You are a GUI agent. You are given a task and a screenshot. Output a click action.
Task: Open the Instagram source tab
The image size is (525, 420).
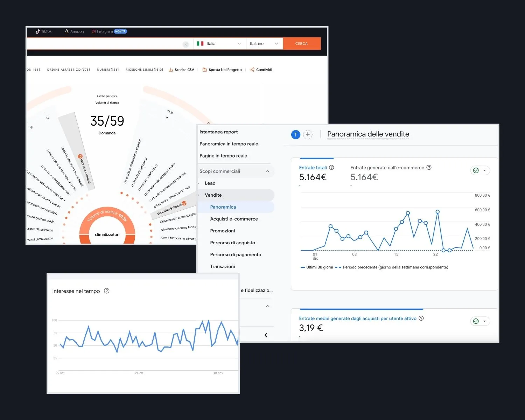(x=109, y=31)
